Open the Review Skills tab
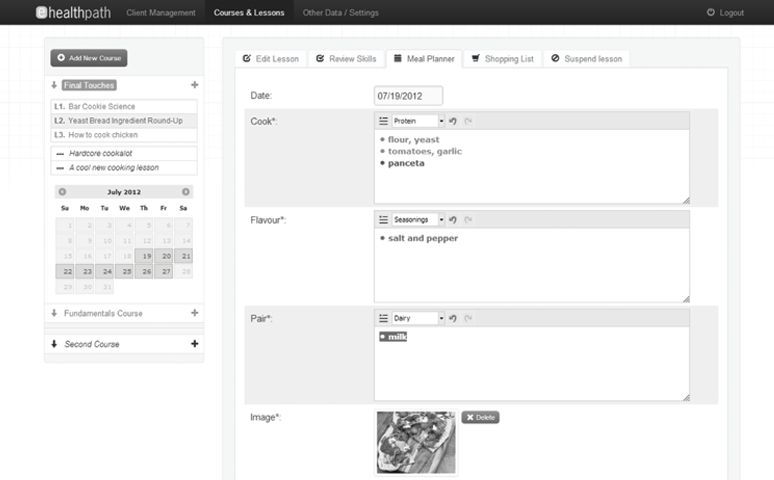The width and height of the screenshot is (774, 480). (345, 59)
